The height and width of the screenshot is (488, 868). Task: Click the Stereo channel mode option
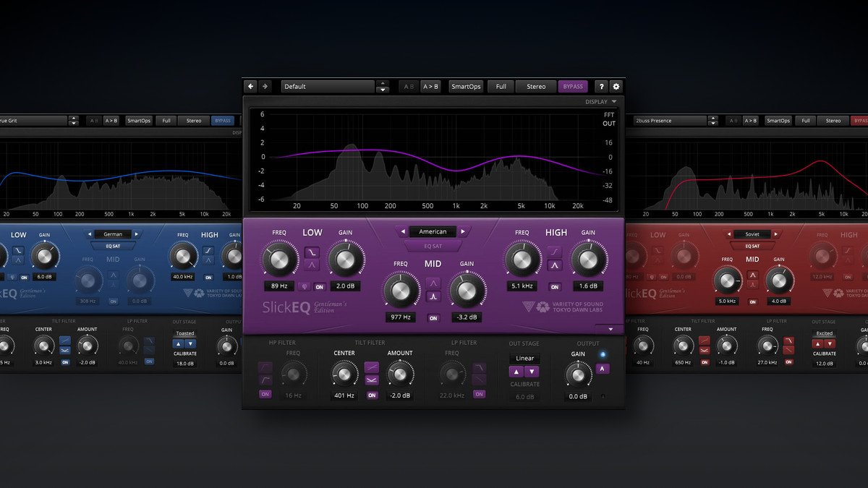click(x=536, y=87)
